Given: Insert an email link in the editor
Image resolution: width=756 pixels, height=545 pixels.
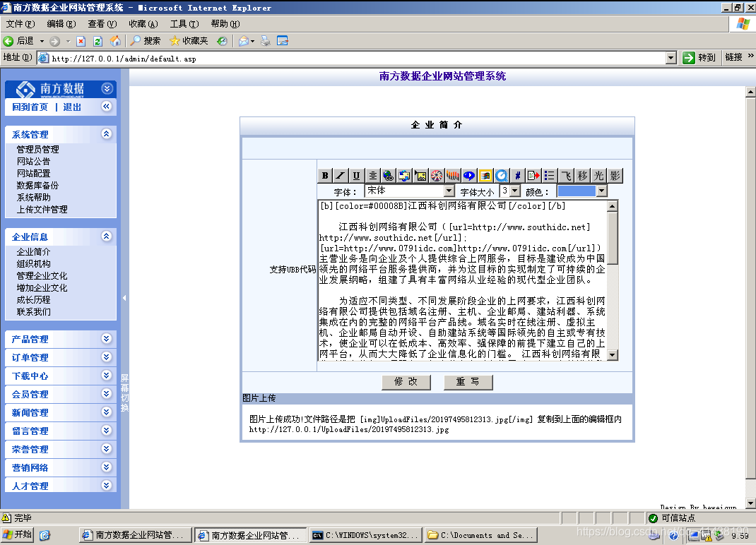Looking at the screenshot, I should coord(405,176).
